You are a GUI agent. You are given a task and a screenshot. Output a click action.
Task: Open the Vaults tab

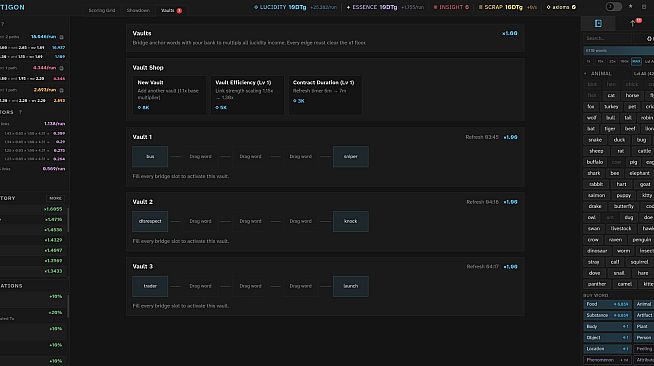point(171,10)
